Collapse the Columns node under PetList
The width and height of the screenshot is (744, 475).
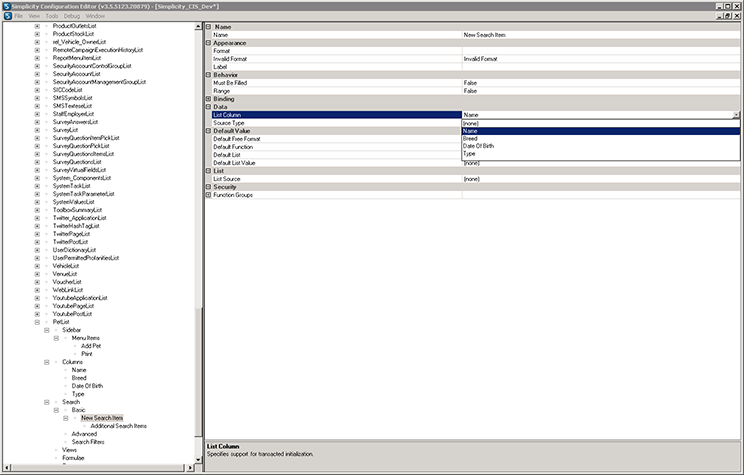[46, 362]
